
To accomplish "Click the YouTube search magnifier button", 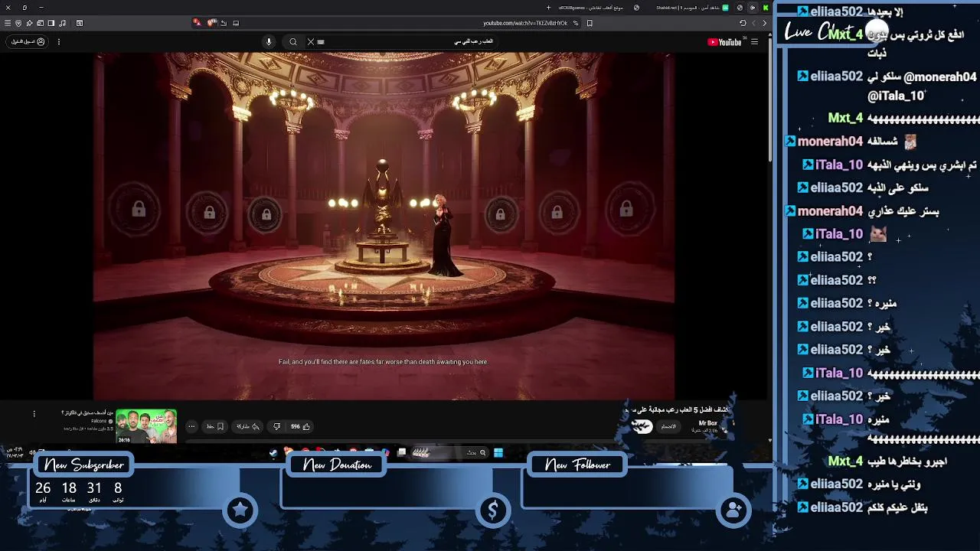I will pos(293,42).
